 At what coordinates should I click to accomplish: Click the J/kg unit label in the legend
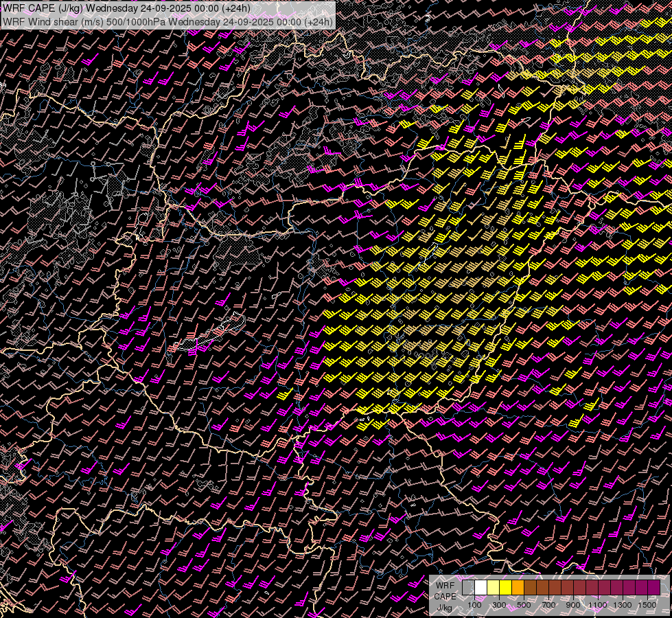point(445,607)
